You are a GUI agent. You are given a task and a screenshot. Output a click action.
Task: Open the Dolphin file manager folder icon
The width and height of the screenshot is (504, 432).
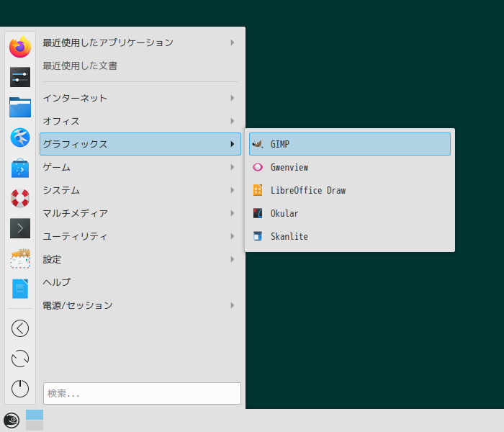(x=20, y=107)
